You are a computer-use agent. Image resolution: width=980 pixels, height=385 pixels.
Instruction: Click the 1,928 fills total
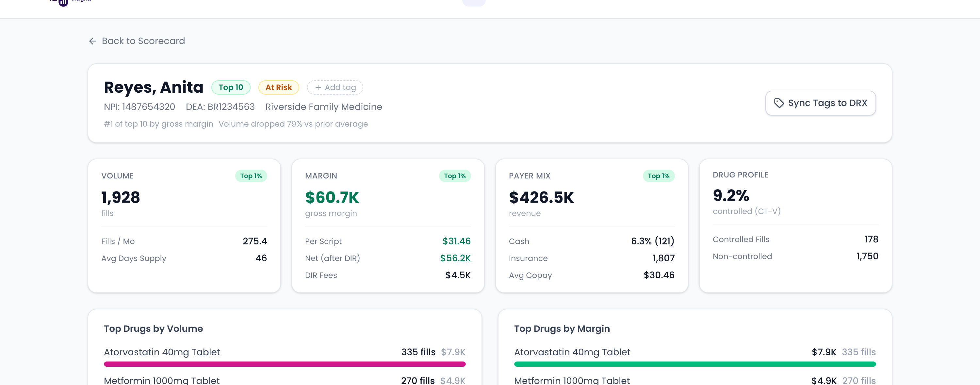click(x=121, y=197)
